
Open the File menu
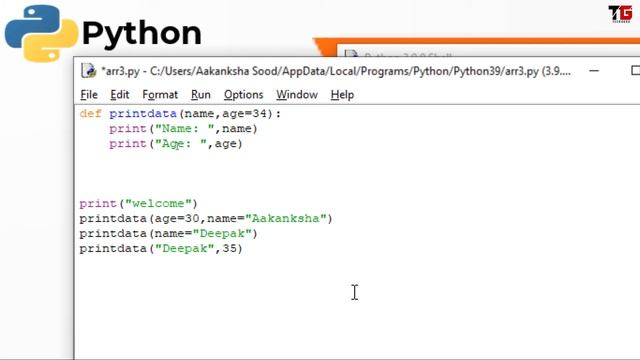click(x=89, y=95)
